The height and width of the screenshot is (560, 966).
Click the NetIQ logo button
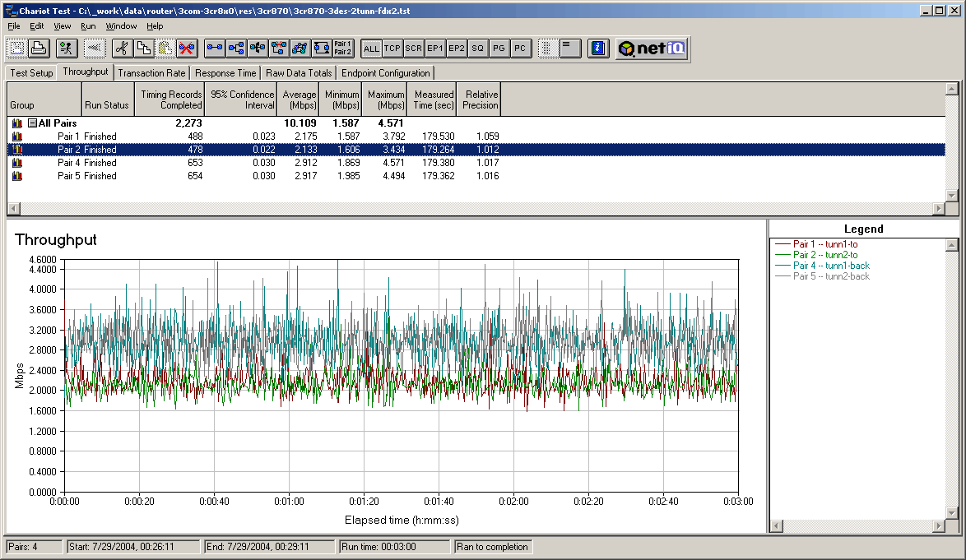(652, 49)
